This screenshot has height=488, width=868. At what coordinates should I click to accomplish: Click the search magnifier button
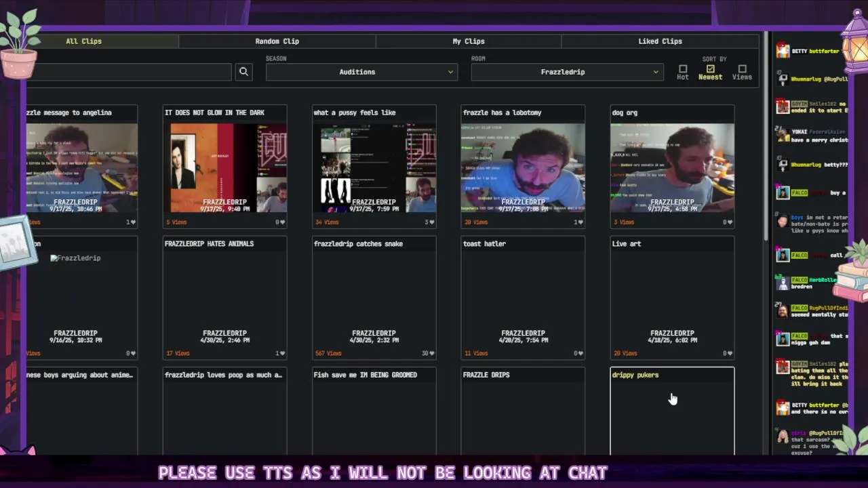tap(243, 72)
